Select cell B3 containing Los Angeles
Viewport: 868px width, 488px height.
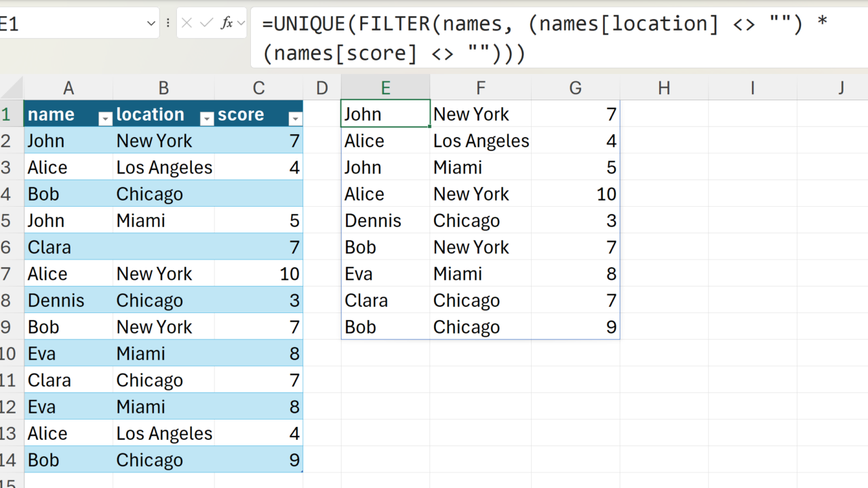(163, 167)
